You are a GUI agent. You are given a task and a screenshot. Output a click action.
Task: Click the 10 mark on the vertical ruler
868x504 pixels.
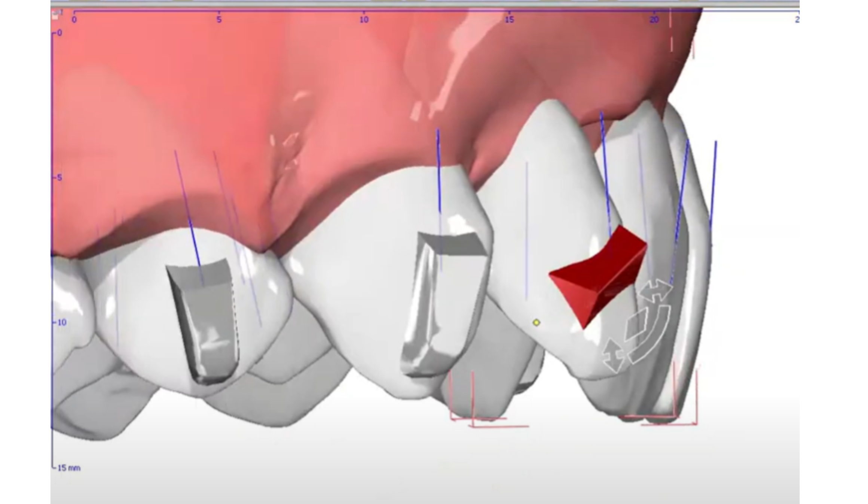coord(61,322)
